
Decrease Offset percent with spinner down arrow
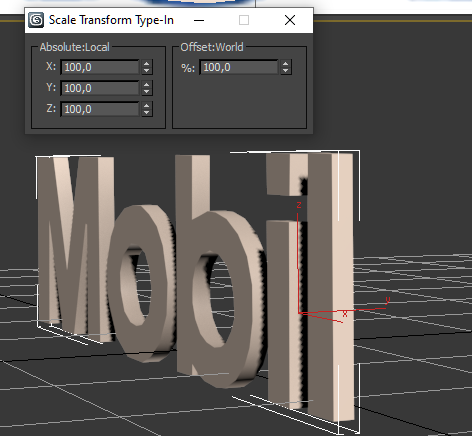285,71
